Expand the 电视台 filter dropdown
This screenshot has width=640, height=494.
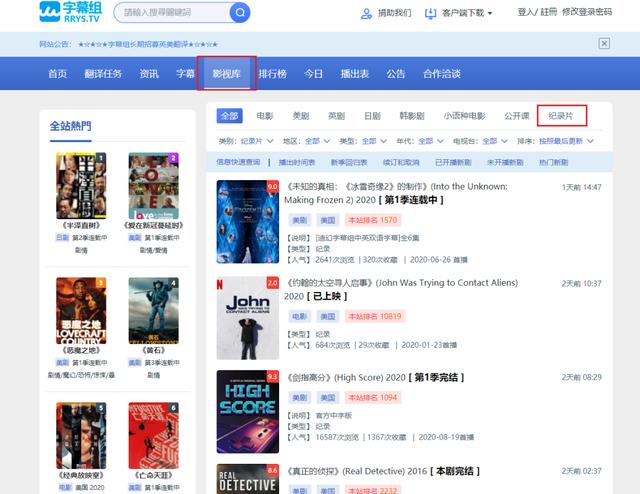tap(495, 141)
